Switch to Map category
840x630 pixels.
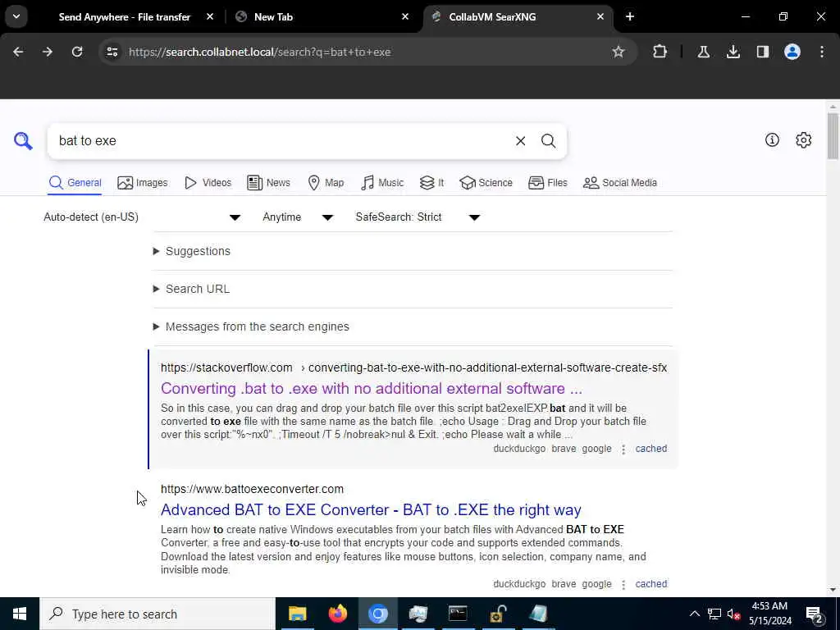[x=326, y=183]
